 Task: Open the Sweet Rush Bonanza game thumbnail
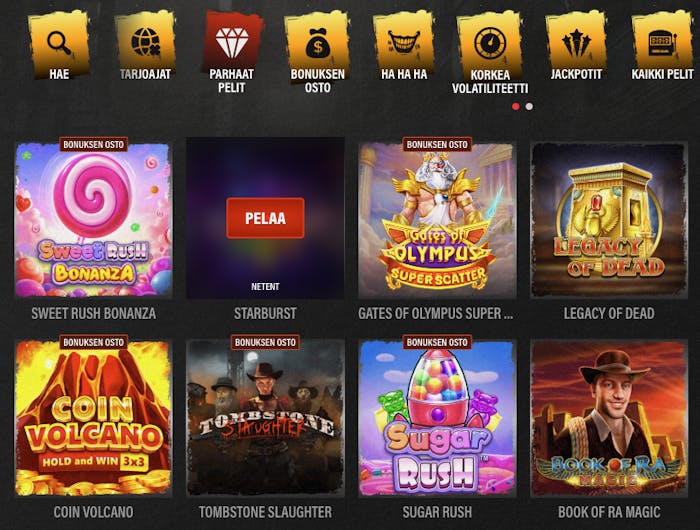[x=93, y=220]
